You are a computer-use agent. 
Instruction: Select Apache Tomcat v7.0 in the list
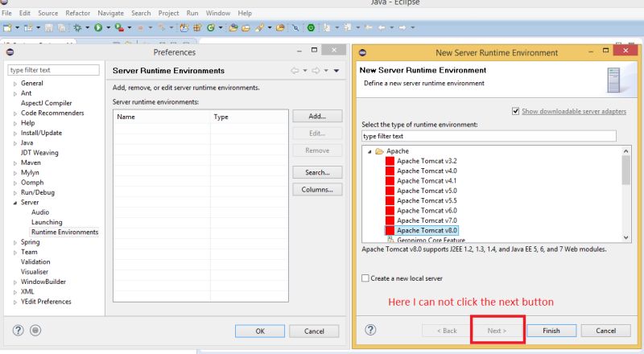pyautogui.click(x=427, y=220)
